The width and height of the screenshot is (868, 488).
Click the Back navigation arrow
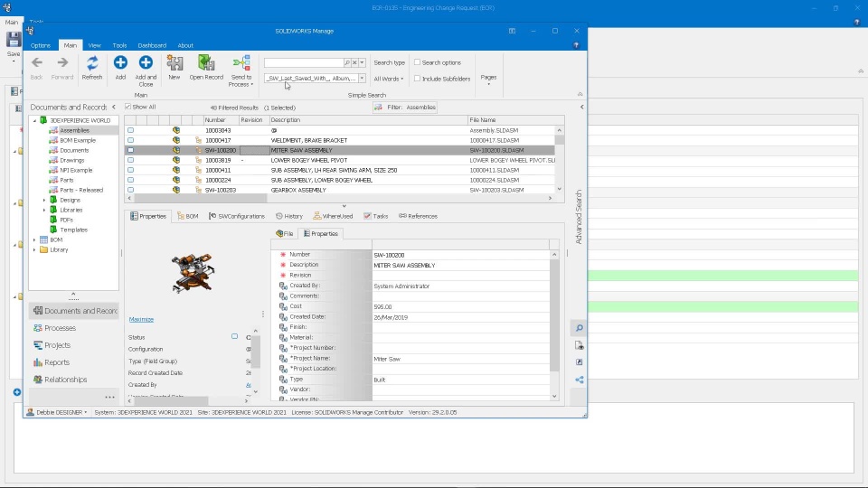[x=36, y=68]
